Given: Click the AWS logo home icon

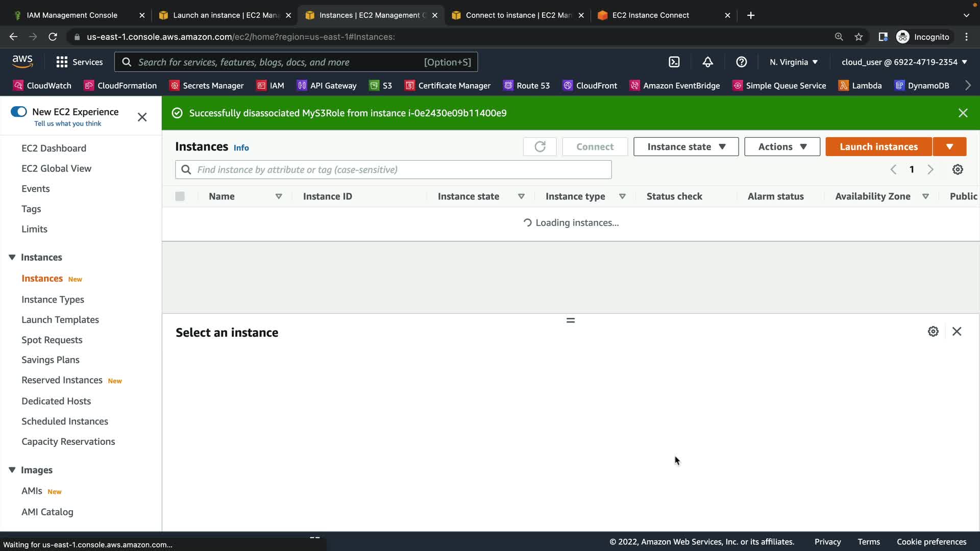Looking at the screenshot, I should [x=22, y=62].
